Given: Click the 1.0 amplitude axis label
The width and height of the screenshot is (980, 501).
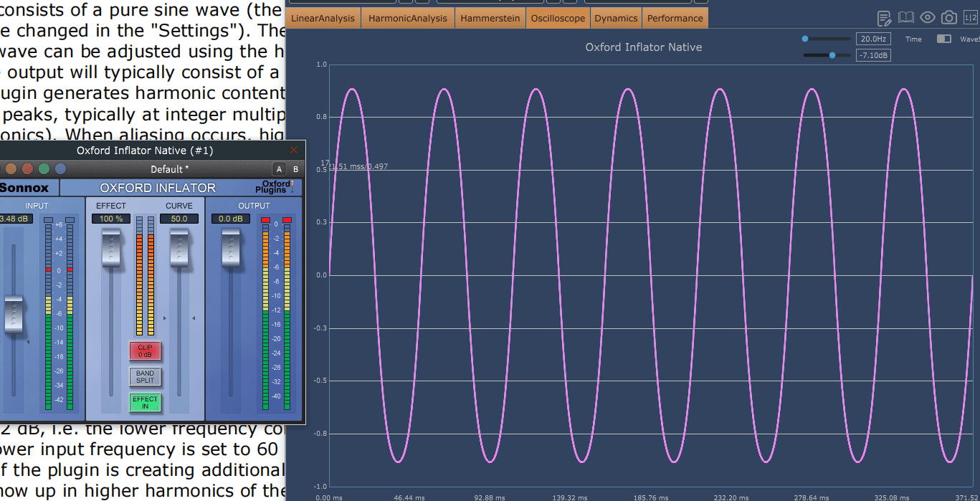Looking at the screenshot, I should [321, 65].
